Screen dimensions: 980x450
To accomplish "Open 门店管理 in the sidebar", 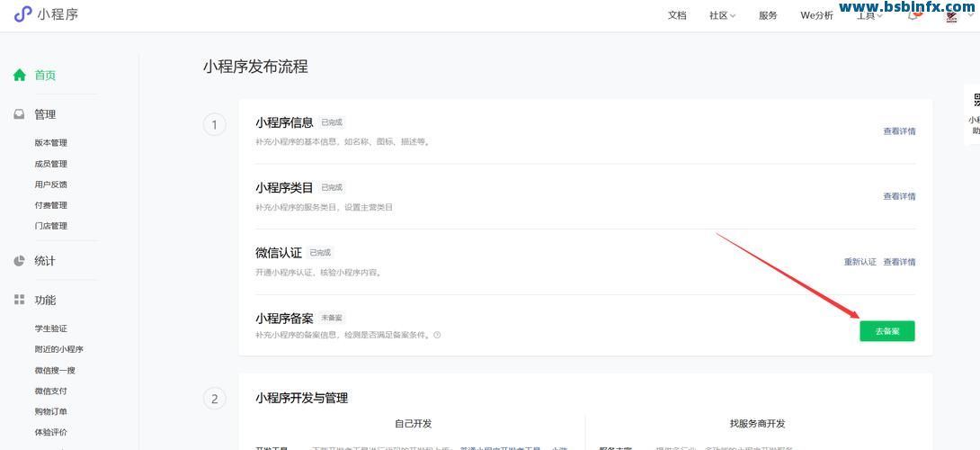I will coord(50,226).
